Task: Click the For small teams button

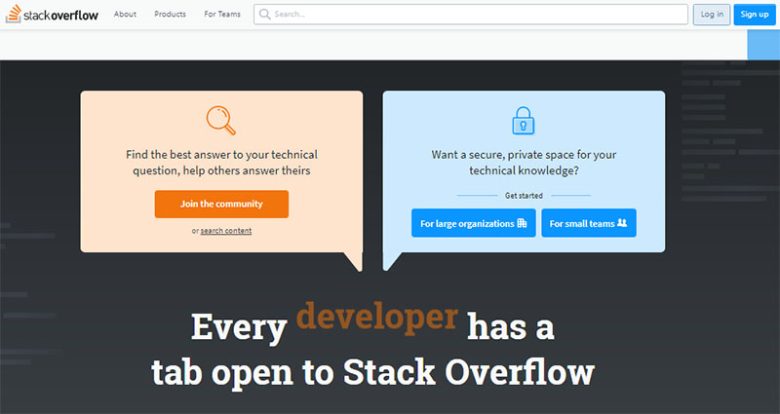Action: pyautogui.click(x=589, y=223)
